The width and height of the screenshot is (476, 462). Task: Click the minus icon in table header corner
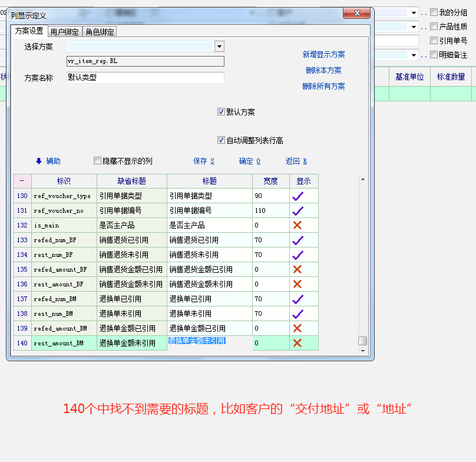(22, 181)
